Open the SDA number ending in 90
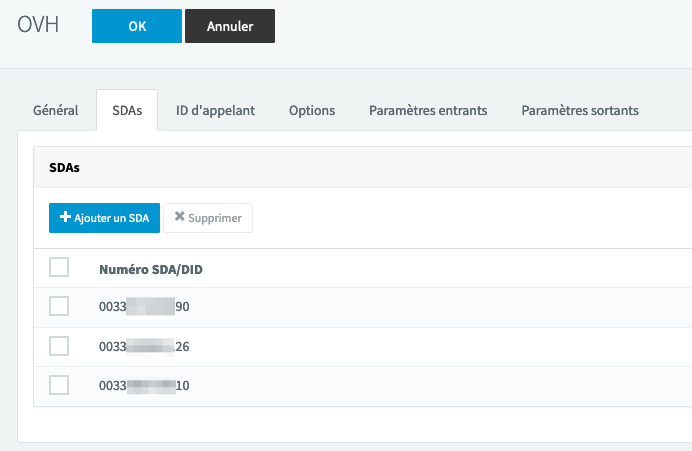The image size is (692, 451). point(144,307)
